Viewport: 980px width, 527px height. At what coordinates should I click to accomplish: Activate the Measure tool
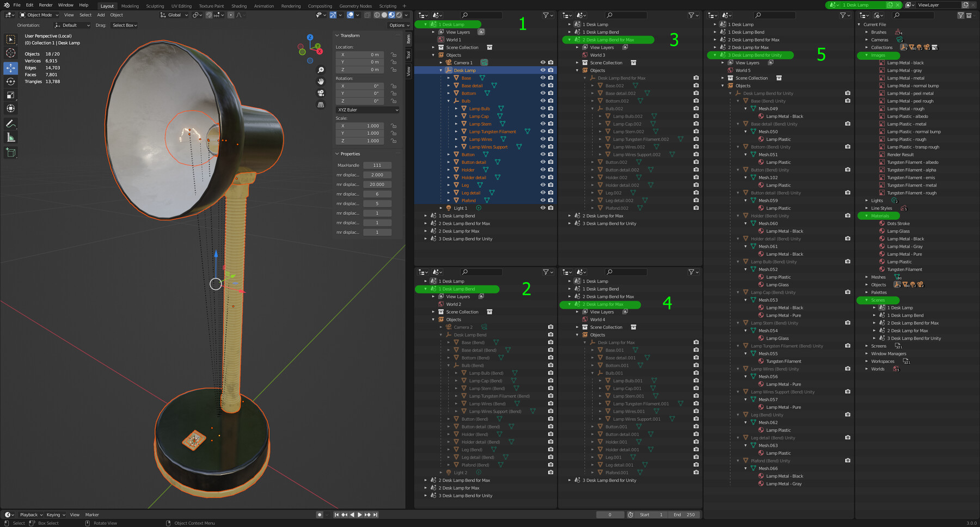(11, 137)
